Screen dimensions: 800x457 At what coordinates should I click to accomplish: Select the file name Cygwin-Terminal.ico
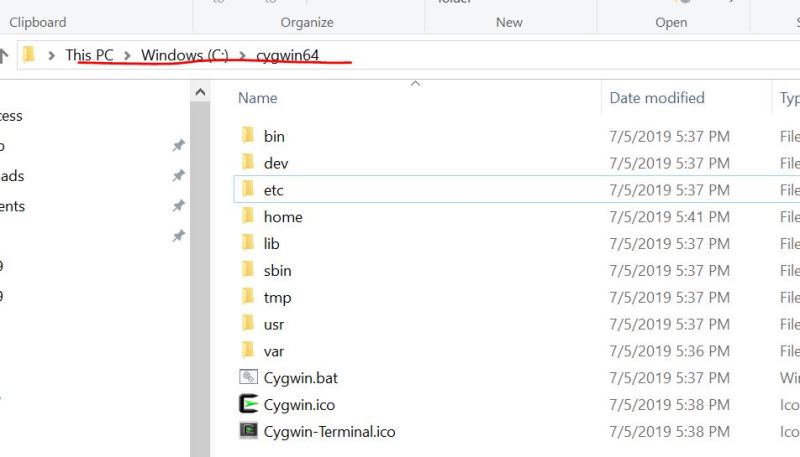[x=329, y=432]
